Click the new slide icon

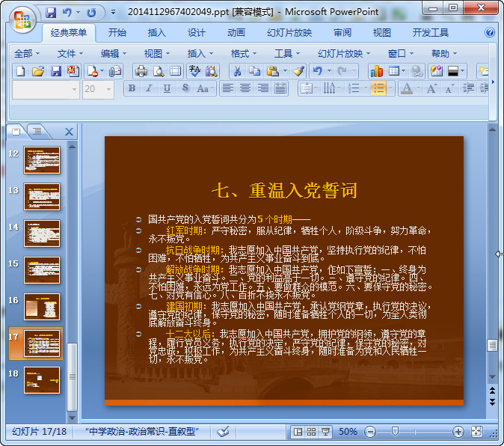click(483, 71)
